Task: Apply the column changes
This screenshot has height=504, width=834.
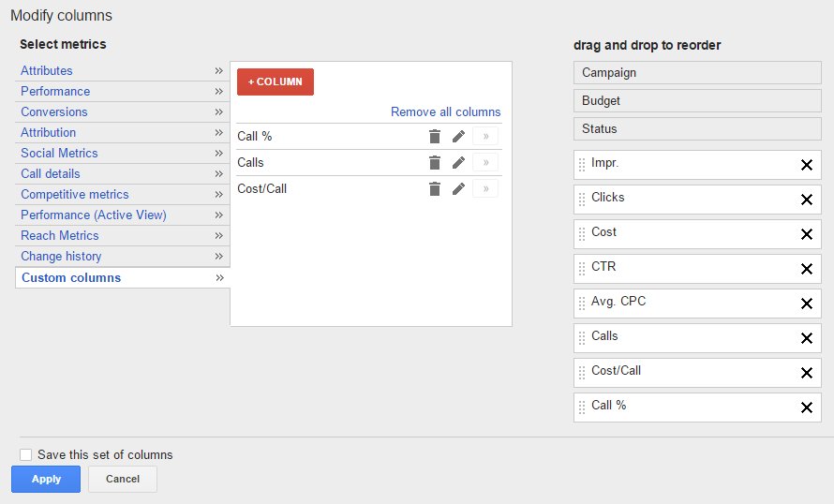Action: click(46, 479)
